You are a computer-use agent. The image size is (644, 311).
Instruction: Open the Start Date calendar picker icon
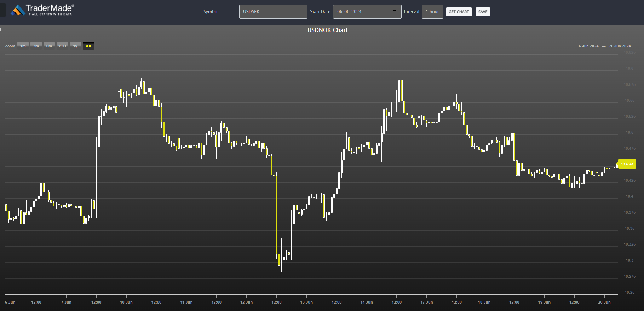tap(395, 12)
